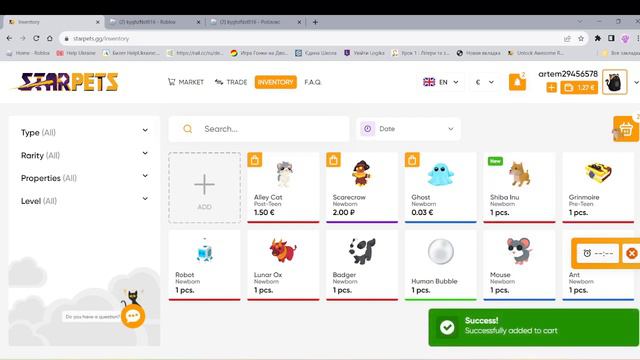Screen dimensions: 640x360
Task: Open browser extensions puzzle icon
Action: pos(598,38)
